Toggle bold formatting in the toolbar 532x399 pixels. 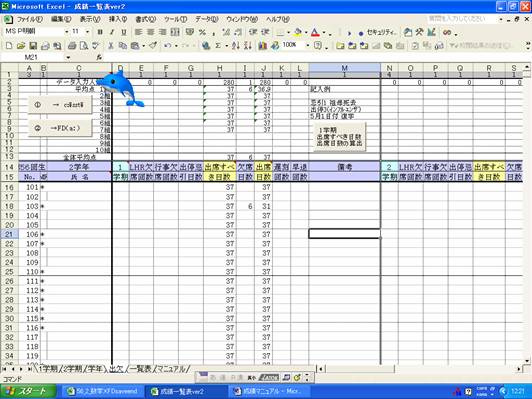(100, 32)
